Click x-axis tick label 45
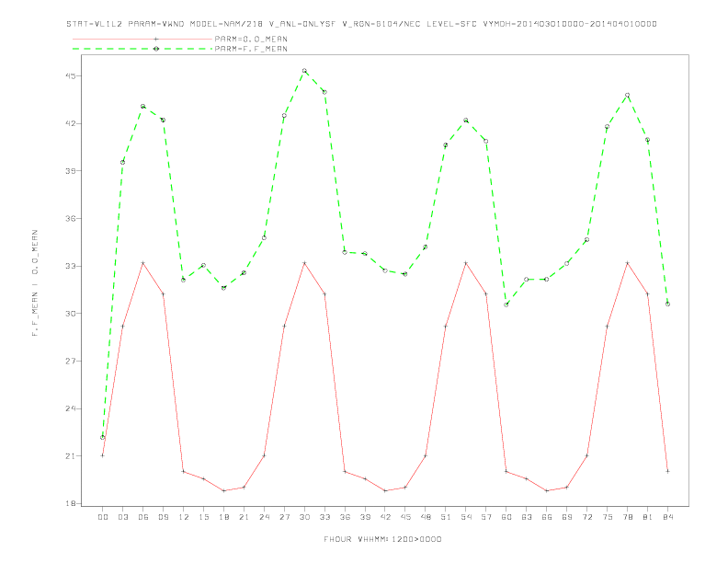 click(405, 517)
